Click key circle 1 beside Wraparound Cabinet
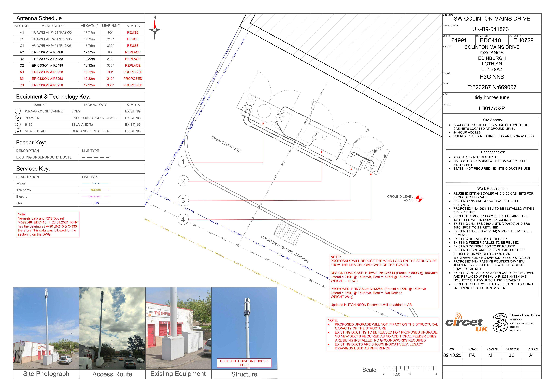Viewport: 555px width, 392px height. (18, 111)
